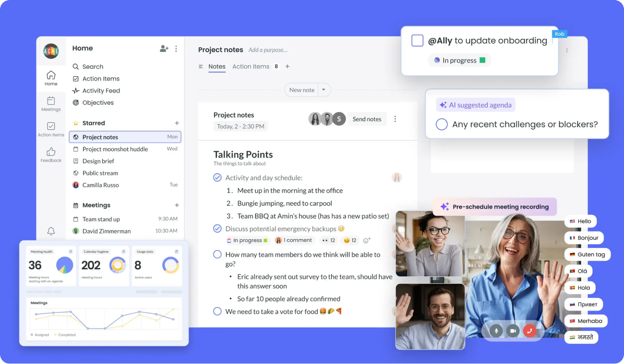This screenshot has height=364, width=624.
Task: Mute the microphone in video call
Action: pyautogui.click(x=496, y=331)
